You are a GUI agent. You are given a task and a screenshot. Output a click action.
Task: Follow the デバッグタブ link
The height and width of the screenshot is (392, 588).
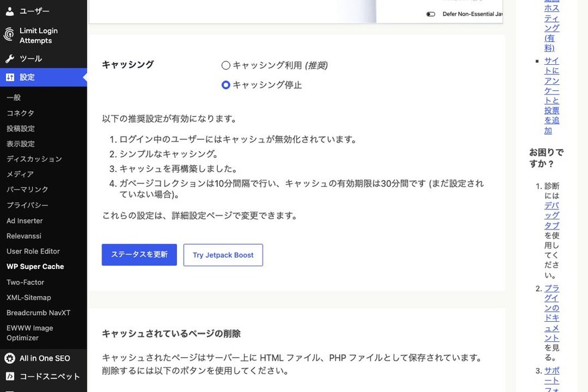(x=552, y=215)
